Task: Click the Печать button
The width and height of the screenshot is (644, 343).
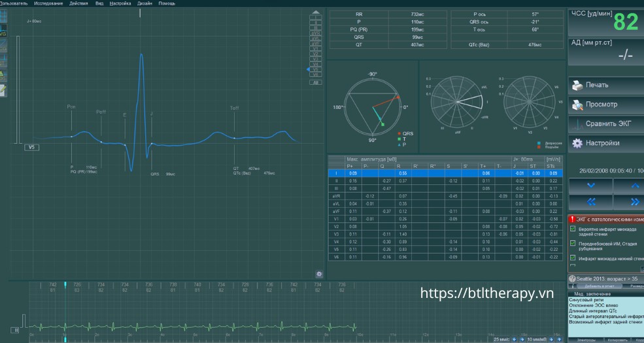Action: [x=606, y=85]
